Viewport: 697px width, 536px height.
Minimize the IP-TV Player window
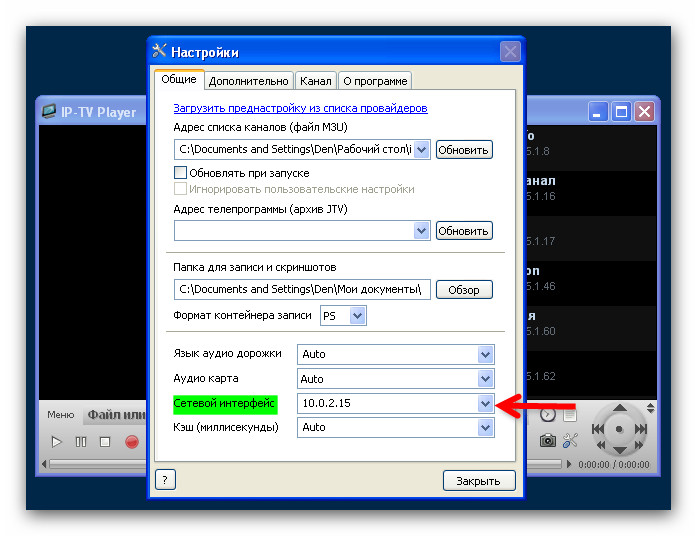click(598, 112)
